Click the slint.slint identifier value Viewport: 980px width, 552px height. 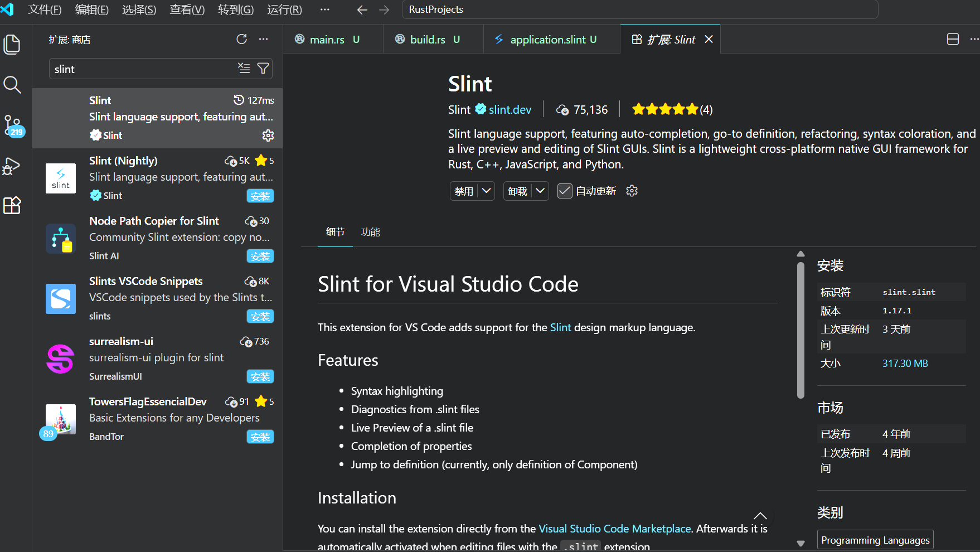pos(909,292)
